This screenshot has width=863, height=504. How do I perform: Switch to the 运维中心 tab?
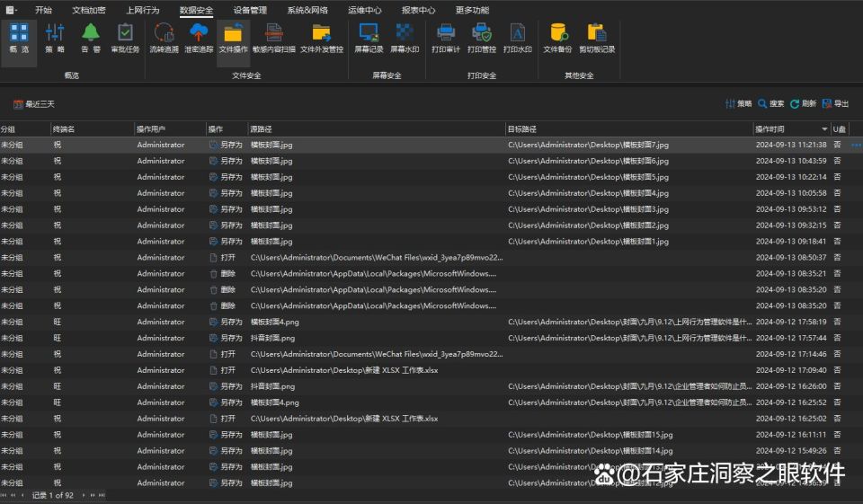[x=364, y=10]
